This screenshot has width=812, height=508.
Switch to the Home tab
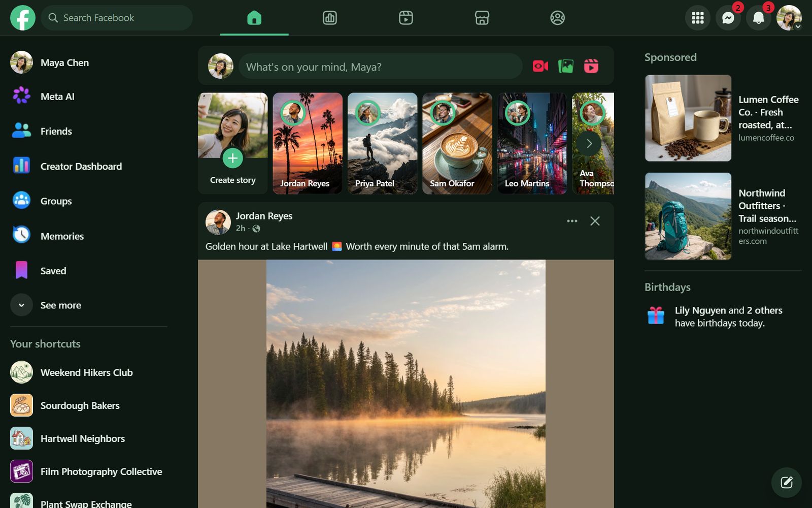(x=254, y=18)
